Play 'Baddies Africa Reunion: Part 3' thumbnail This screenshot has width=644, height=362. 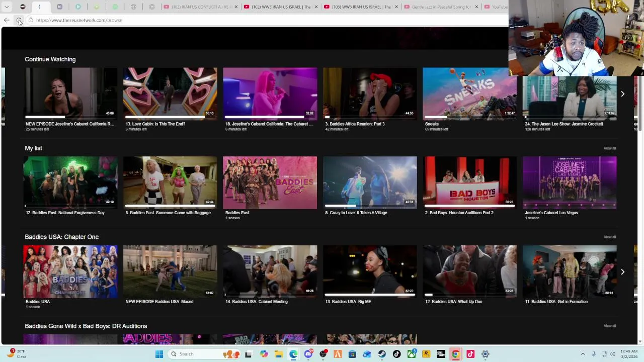370,94
